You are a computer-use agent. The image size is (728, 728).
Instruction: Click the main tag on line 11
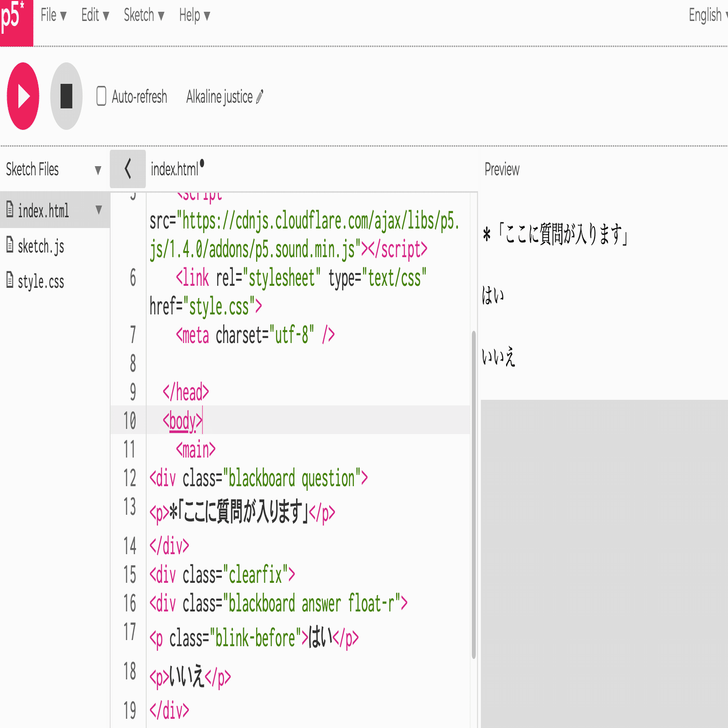196,449
